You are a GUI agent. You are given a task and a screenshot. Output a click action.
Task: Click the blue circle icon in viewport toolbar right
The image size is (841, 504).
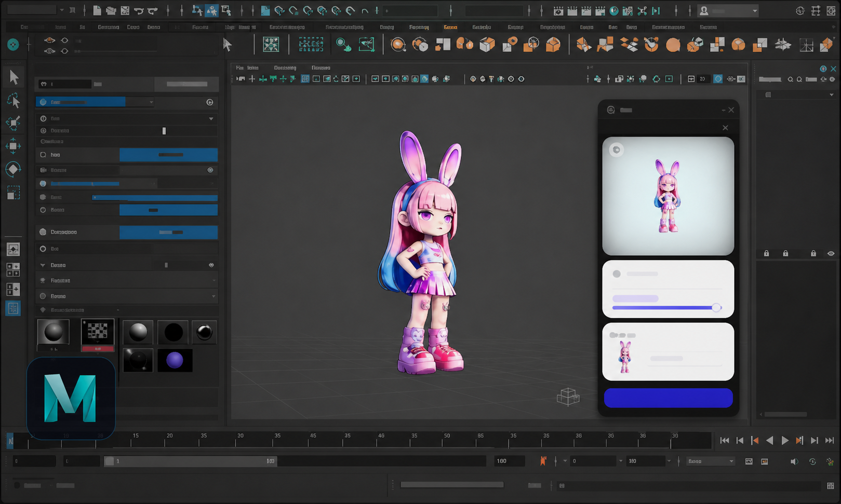point(718,79)
